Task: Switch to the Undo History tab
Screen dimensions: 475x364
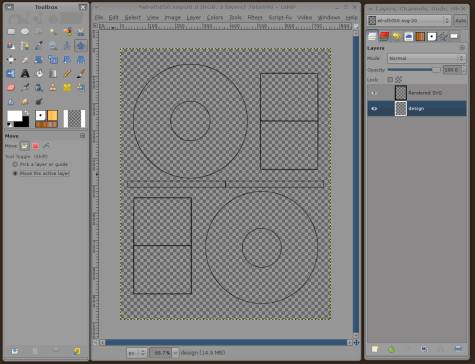Action: 396,36
